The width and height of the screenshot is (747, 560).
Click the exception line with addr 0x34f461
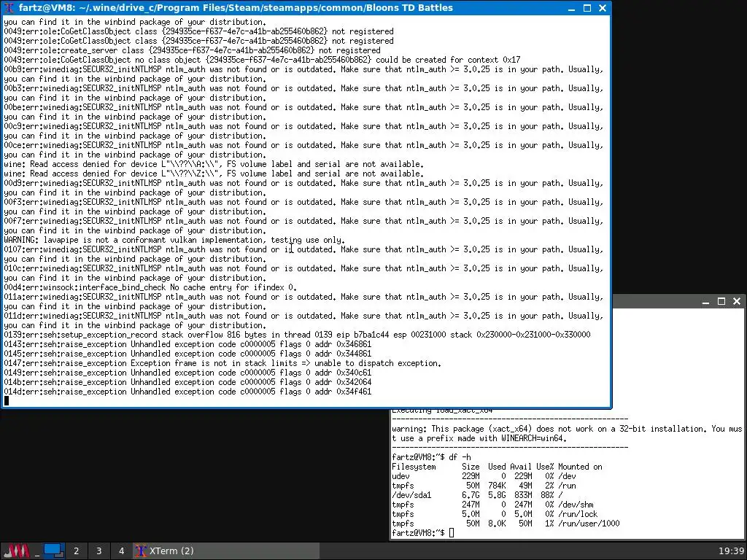[187, 392]
